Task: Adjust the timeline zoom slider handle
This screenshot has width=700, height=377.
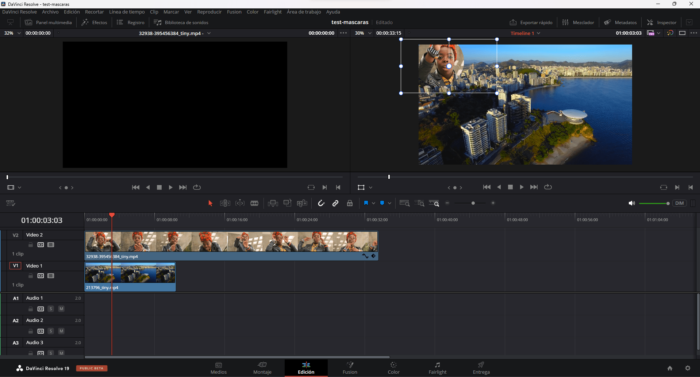Action: pyautogui.click(x=473, y=203)
